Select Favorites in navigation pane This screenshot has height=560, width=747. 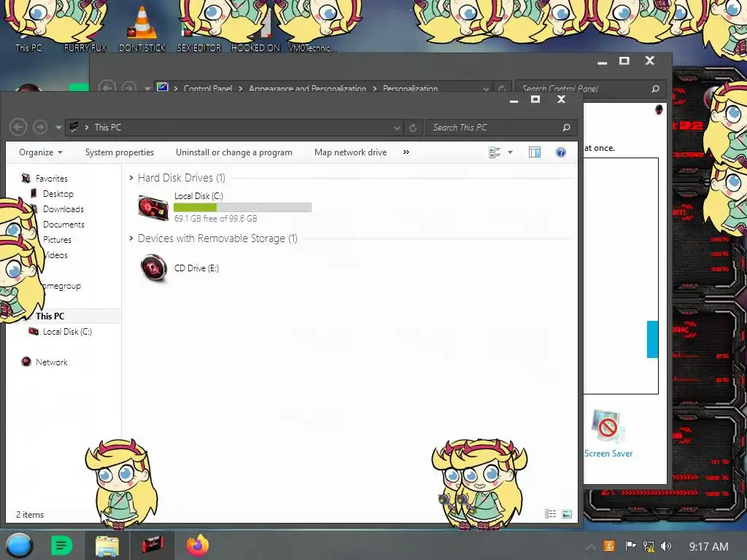(52, 179)
